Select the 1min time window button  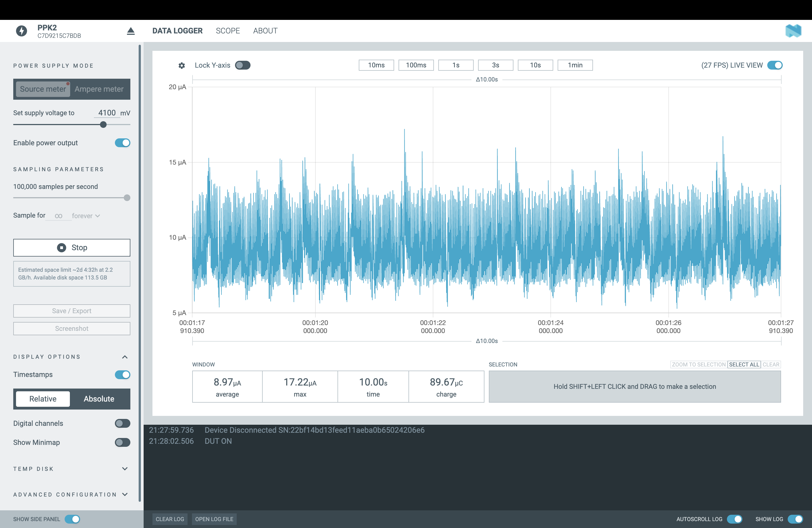click(575, 65)
